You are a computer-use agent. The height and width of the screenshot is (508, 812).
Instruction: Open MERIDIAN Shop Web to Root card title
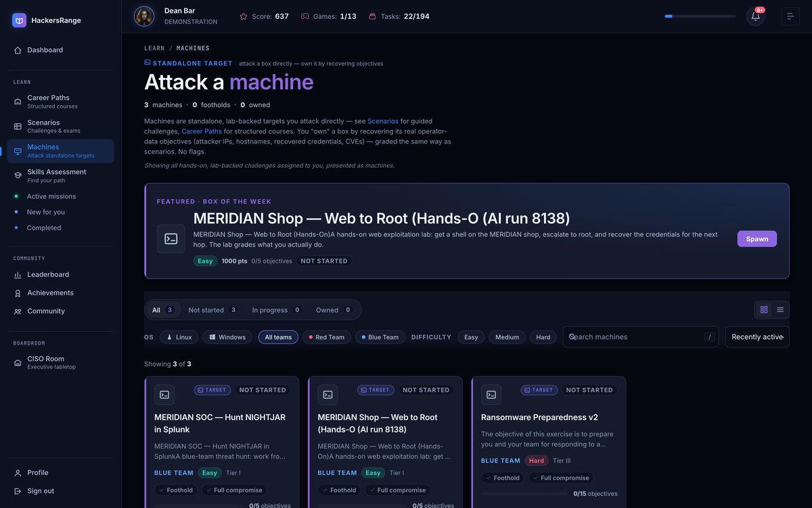[378, 423]
